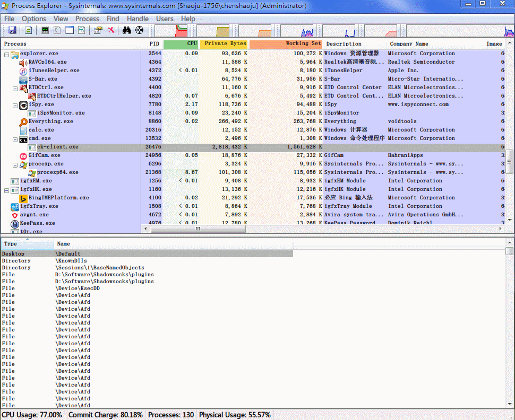Toggle Show Process Tree toolbar icon

click(x=57, y=31)
